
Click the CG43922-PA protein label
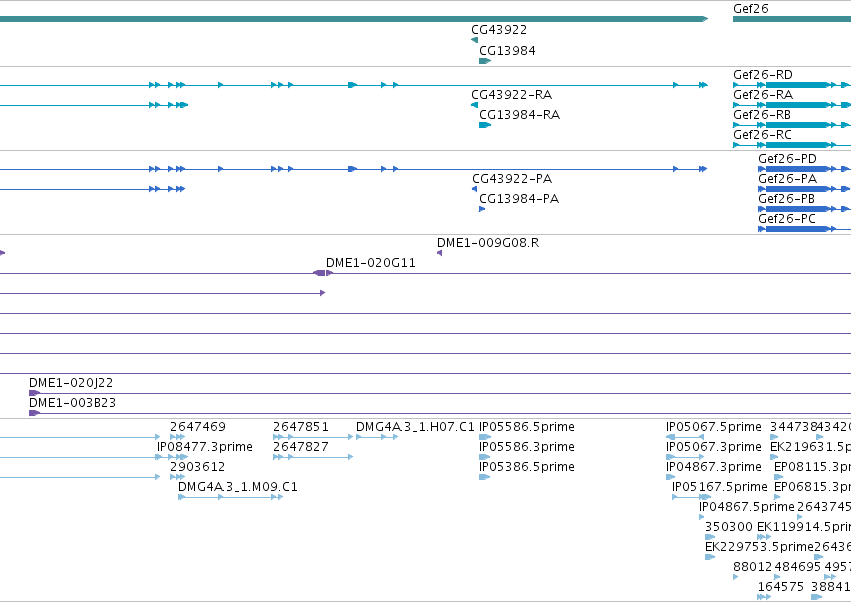(x=512, y=179)
